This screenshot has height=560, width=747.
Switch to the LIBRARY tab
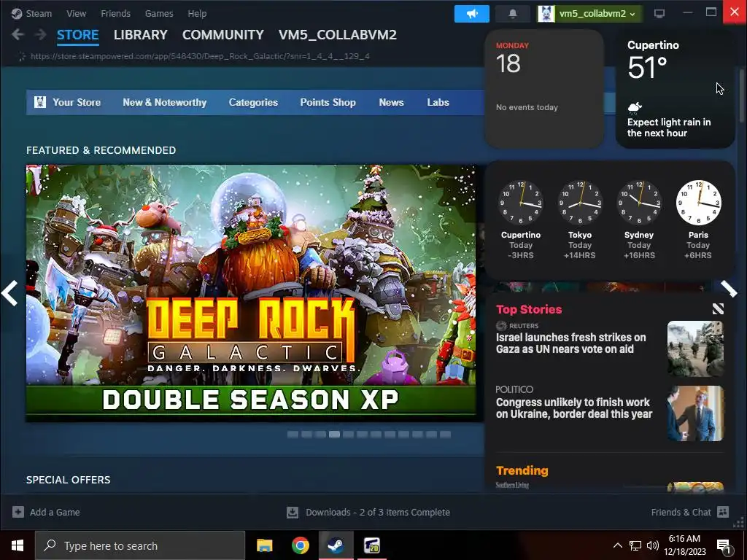pyautogui.click(x=141, y=35)
